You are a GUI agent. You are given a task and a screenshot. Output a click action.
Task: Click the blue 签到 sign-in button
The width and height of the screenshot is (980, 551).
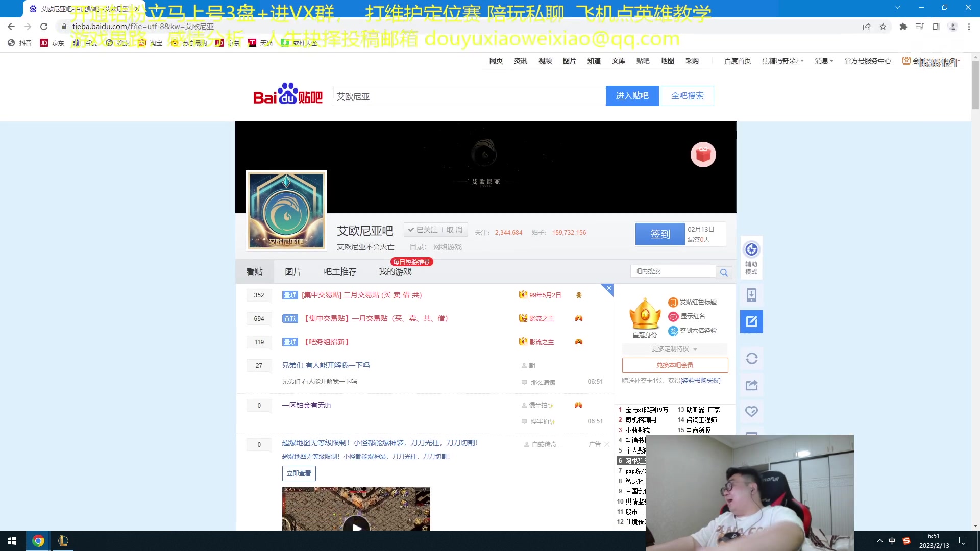(660, 234)
